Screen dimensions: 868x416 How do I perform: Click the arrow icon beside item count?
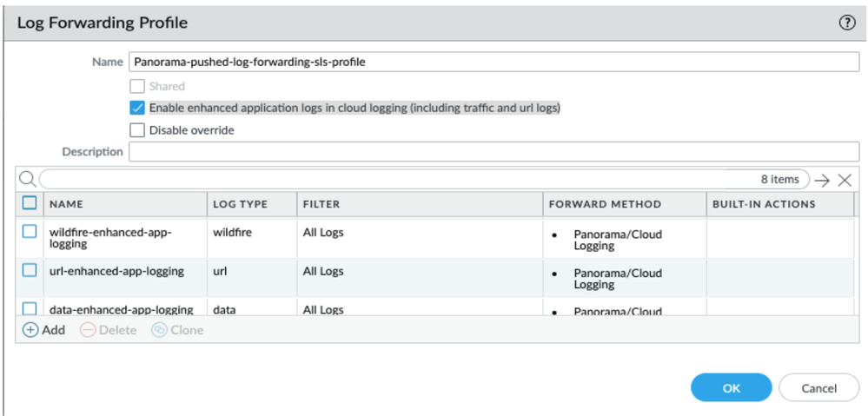[822, 180]
